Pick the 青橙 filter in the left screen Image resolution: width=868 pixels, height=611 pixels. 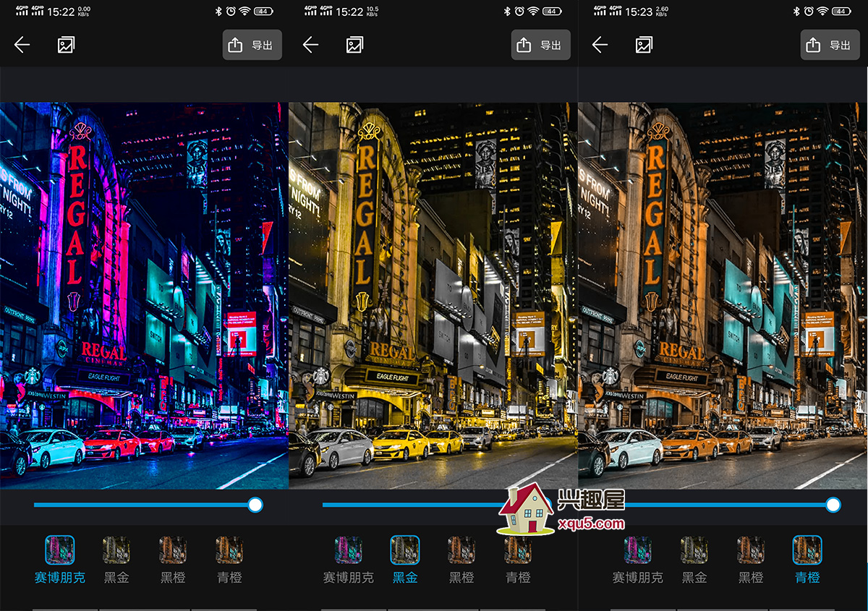229,560
